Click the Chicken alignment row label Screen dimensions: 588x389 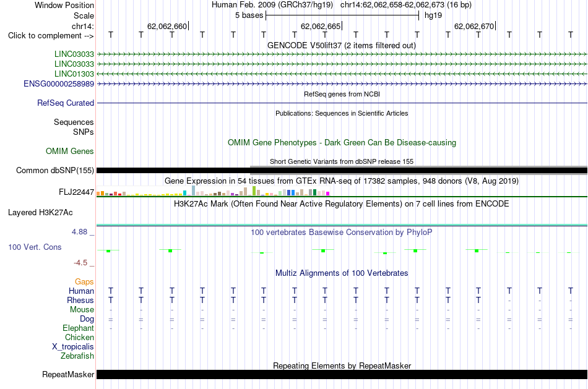pos(79,337)
